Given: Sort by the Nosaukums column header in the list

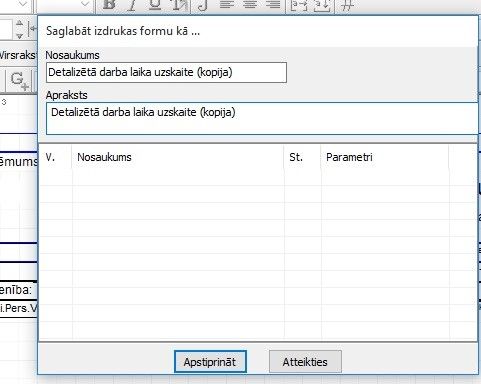Looking at the screenshot, I should (178, 157).
